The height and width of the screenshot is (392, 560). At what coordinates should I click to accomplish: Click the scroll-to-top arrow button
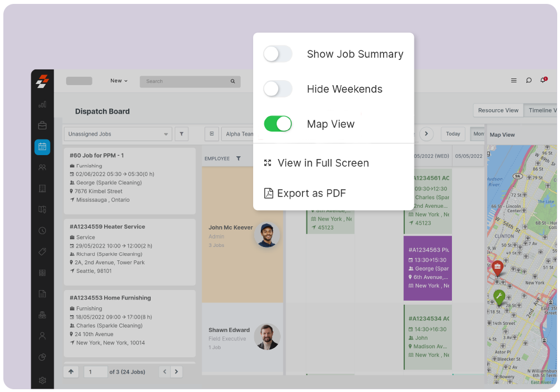71,372
